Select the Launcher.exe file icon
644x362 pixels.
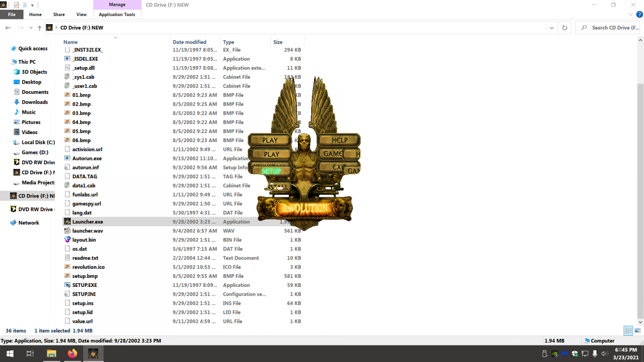(x=68, y=221)
